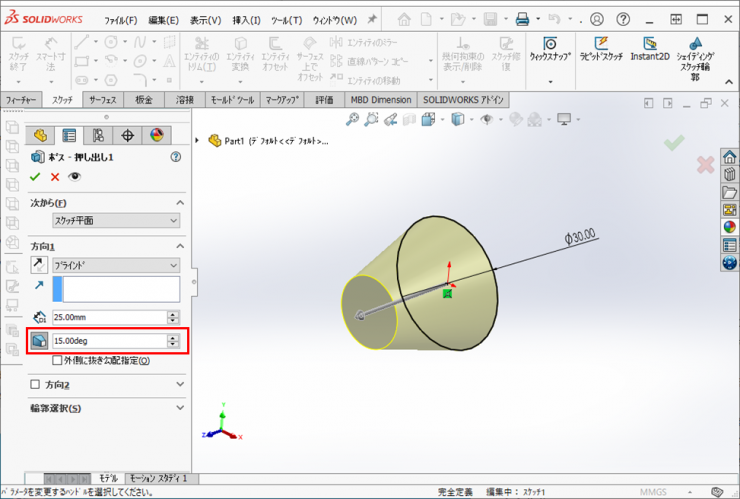Select the Instant2D tool
The height and width of the screenshot is (499, 740).
[650, 49]
